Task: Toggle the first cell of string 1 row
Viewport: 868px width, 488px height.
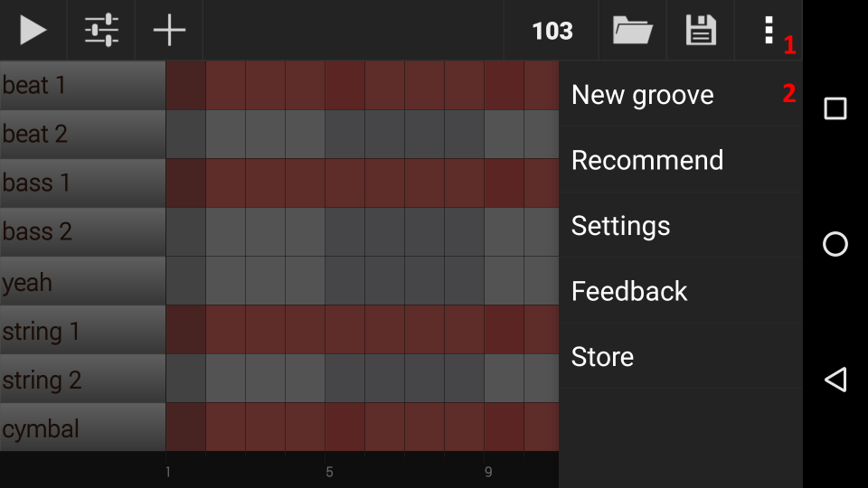Action: click(185, 330)
